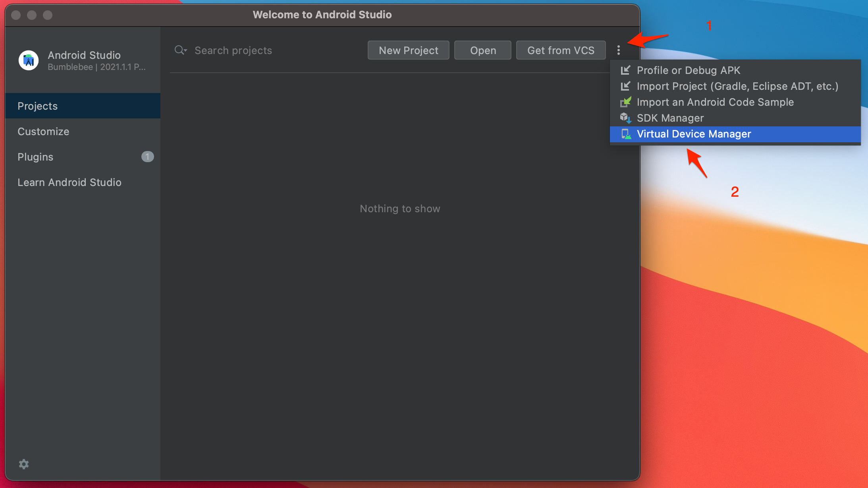Screen dimensions: 868x488
Task: Click the Profile or Debug APK icon
Action: click(x=625, y=70)
